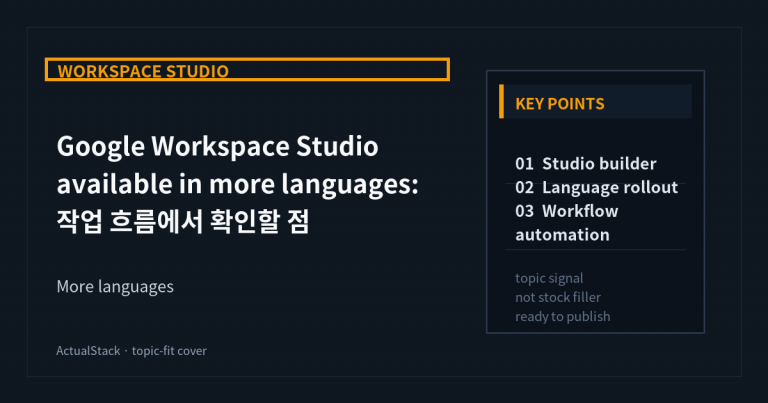Click the 'ready to publish' note

(x=563, y=316)
